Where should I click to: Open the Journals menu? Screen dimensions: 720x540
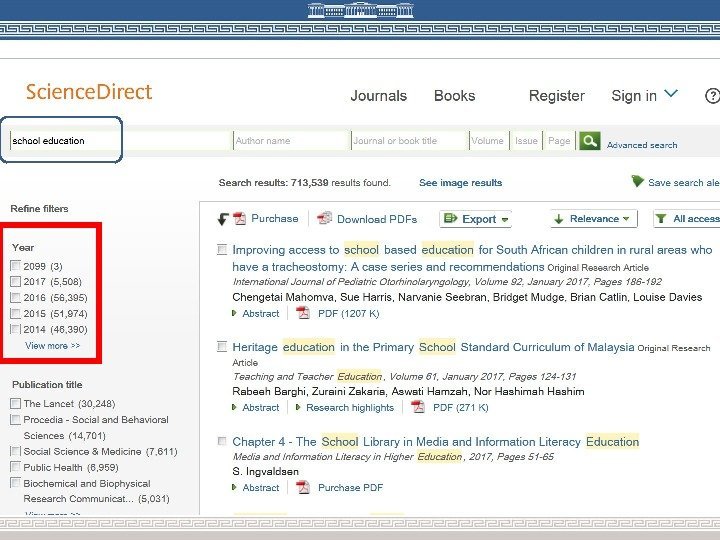[378, 96]
